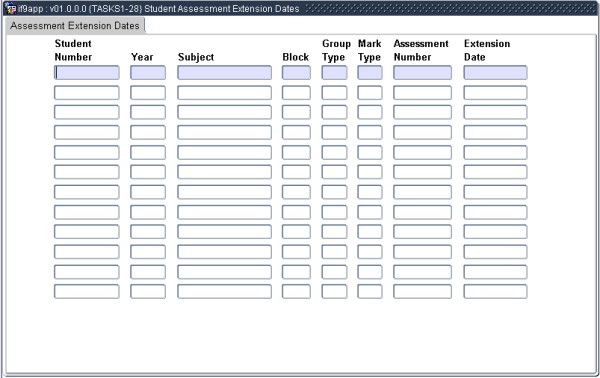Select the fourth row Block field
Viewport: 600px width, 378px height.
pos(296,132)
